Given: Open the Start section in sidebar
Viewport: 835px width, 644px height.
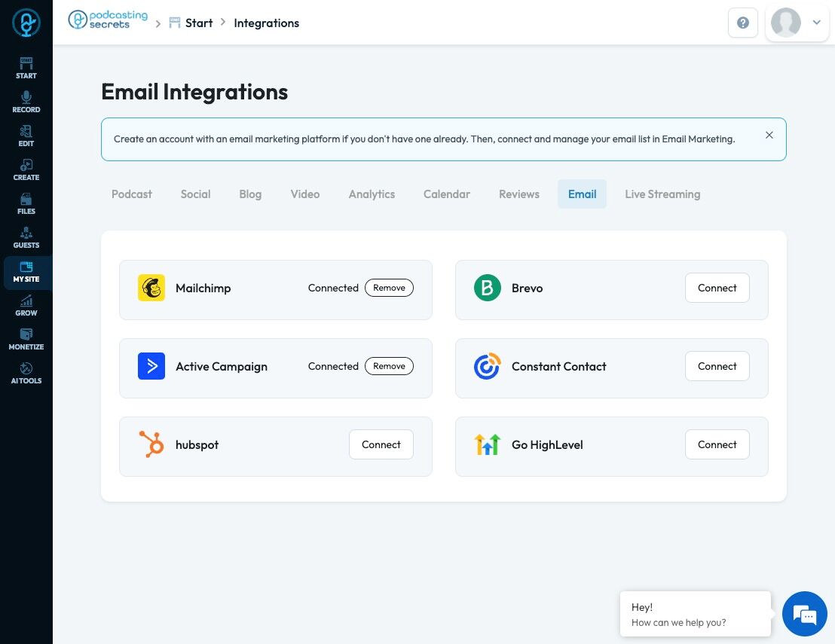Looking at the screenshot, I should click(x=26, y=68).
